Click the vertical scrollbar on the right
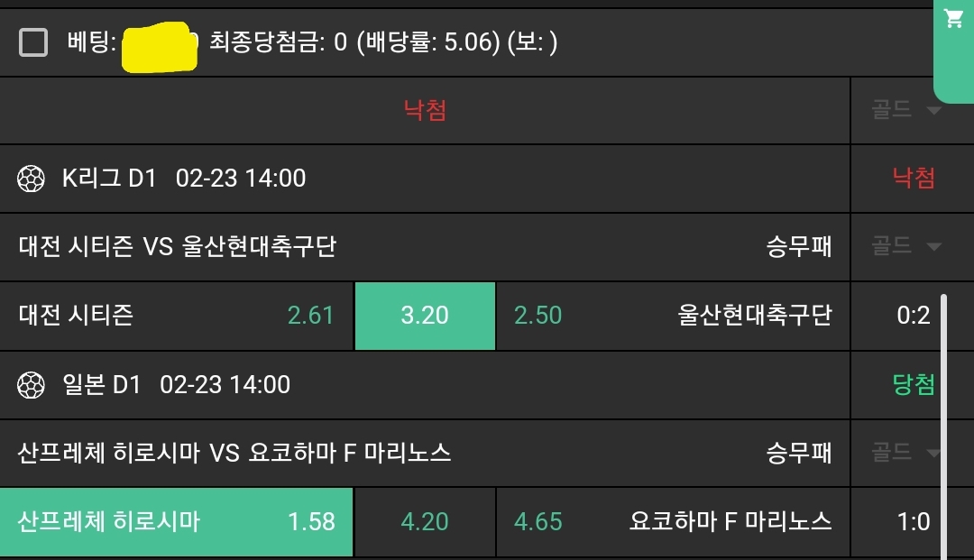The image size is (974, 560). pyautogui.click(x=944, y=424)
